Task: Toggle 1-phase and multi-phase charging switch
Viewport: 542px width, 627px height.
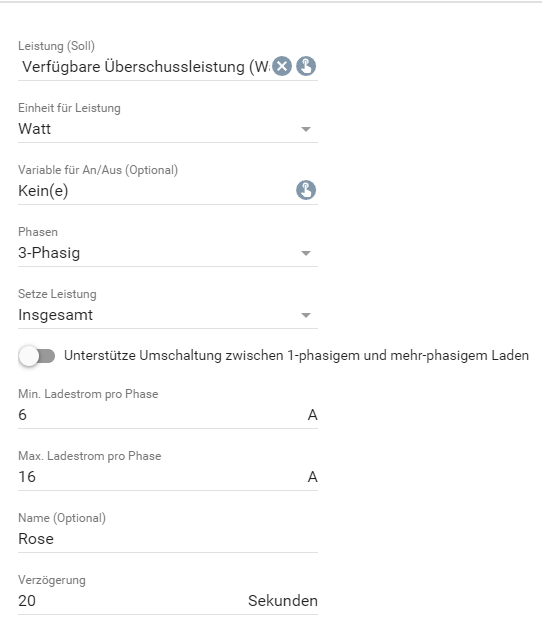Action: (37, 355)
